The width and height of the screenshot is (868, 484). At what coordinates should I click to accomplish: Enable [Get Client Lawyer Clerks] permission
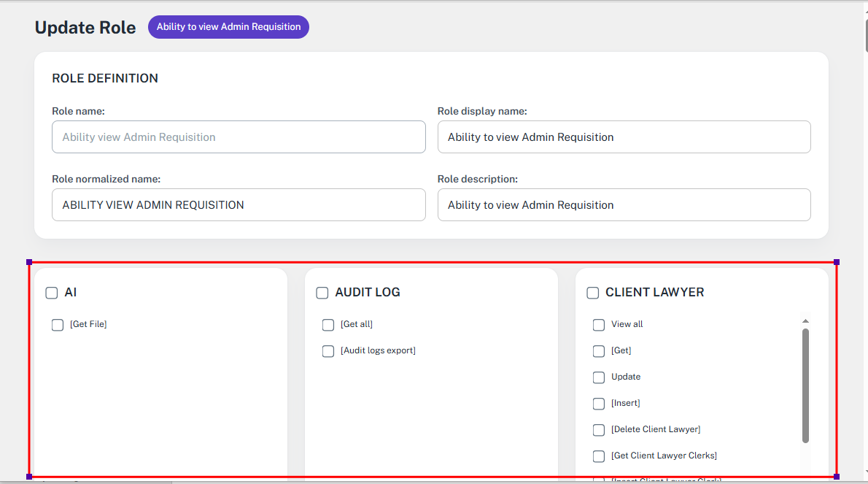[x=599, y=456]
